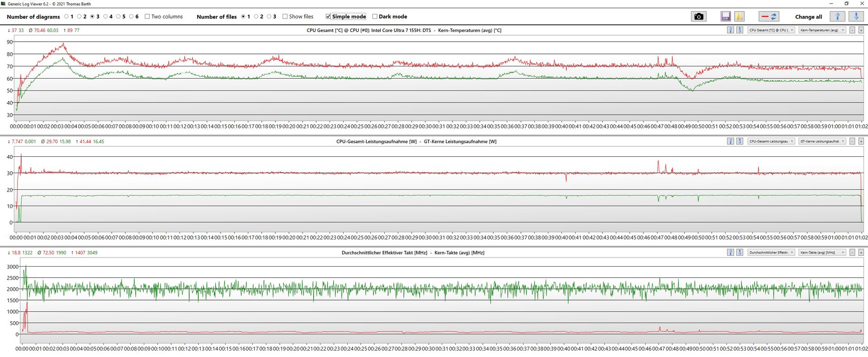Click the Change all up arrow

tap(838, 17)
